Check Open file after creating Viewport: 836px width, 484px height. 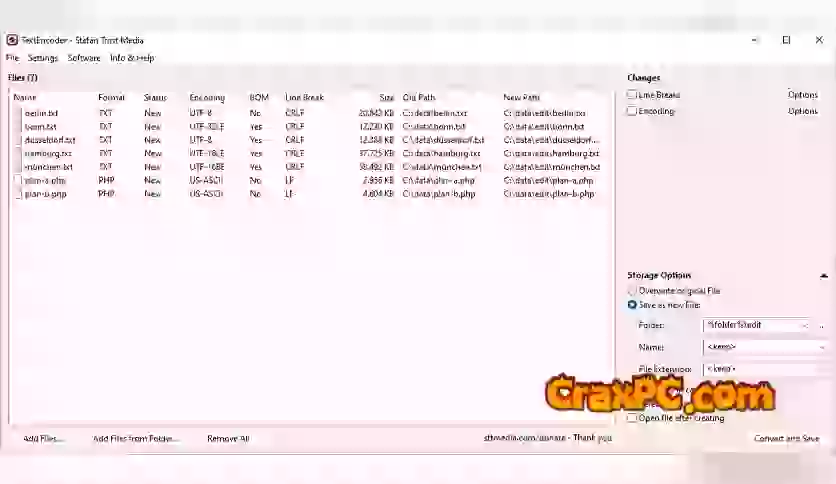coord(632,418)
